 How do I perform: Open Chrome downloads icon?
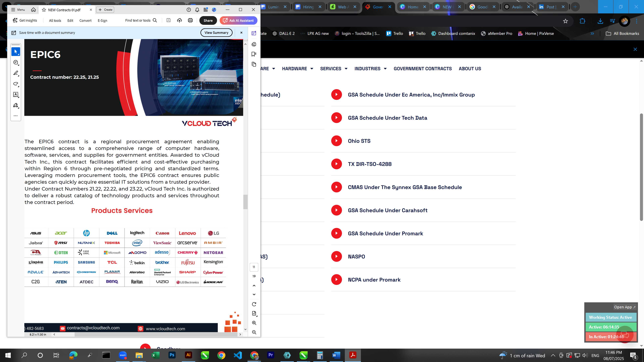click(600, 21)
